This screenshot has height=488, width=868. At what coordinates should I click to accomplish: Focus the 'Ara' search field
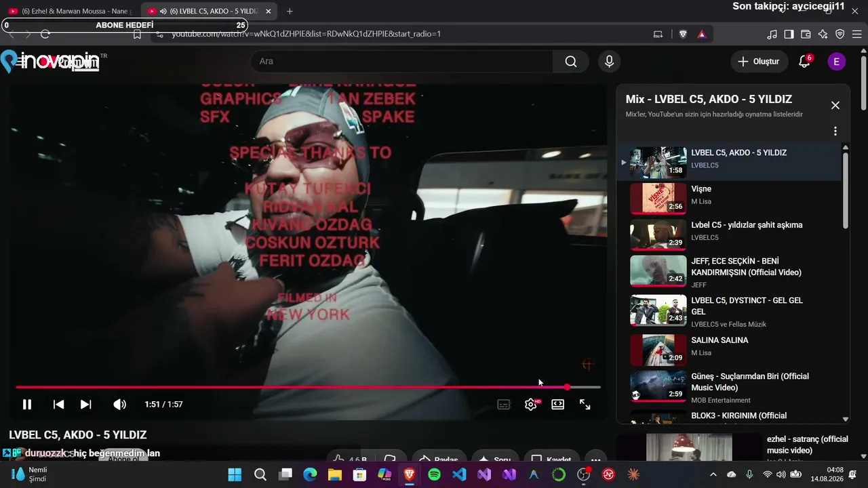point(402,62)
